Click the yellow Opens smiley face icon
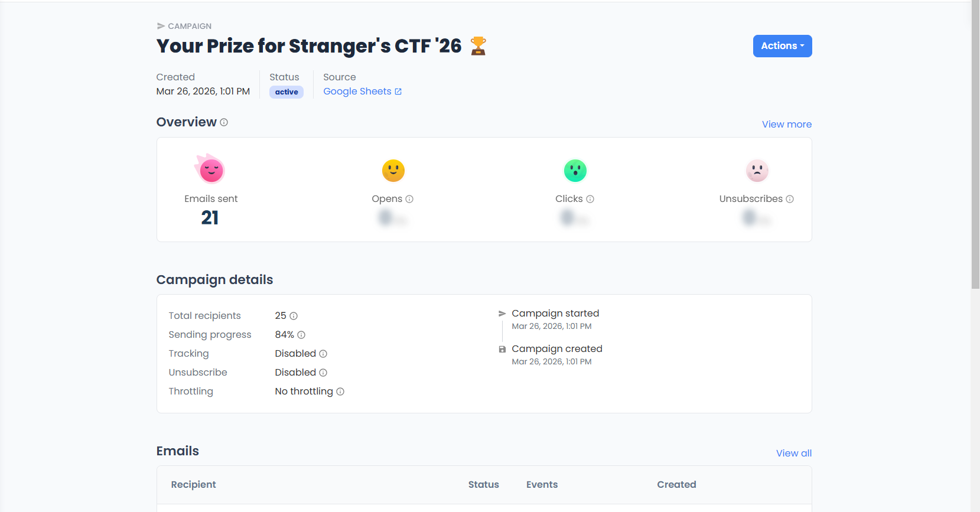The image size is (980, 512). tap(393, 171)
